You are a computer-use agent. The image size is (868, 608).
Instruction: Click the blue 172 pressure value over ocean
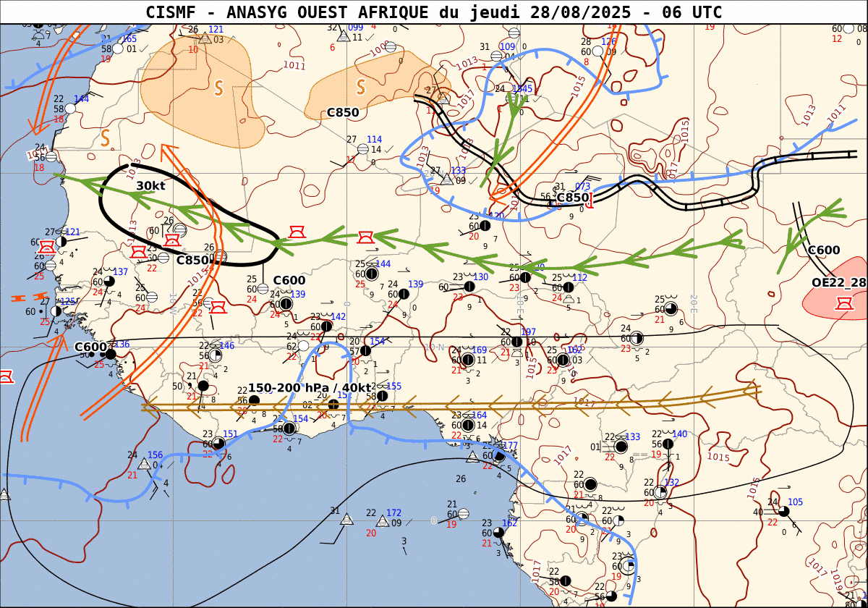pyautogui.click(x=393, y=513)
